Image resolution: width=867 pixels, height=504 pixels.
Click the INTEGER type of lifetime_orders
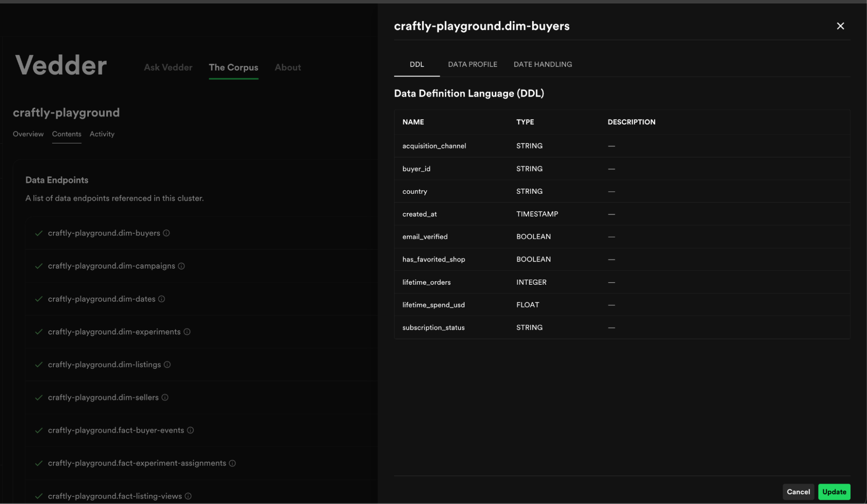[x=531, y=283]
